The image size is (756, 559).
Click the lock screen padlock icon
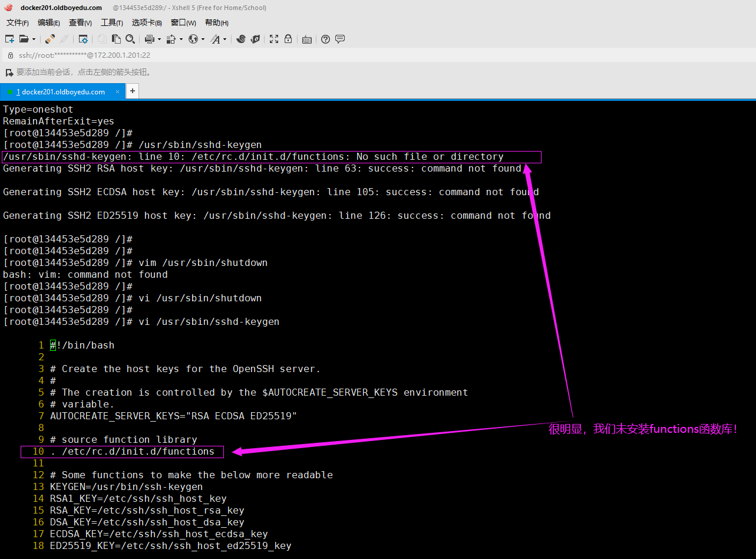pyautogui.click(x=288, y=40)
